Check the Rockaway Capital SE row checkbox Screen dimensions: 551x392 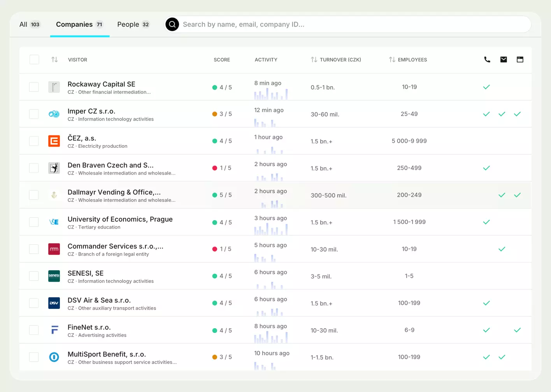point(34,87)
